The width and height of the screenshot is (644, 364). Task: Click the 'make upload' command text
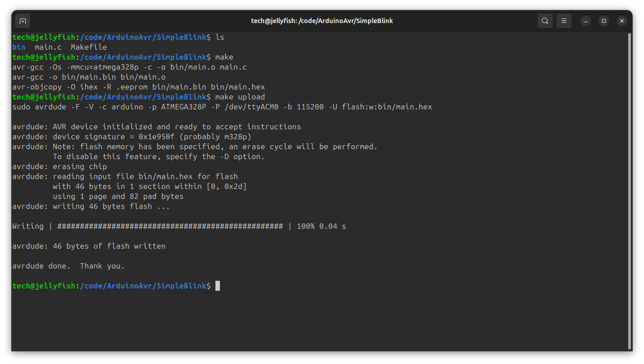pos(240,97)
